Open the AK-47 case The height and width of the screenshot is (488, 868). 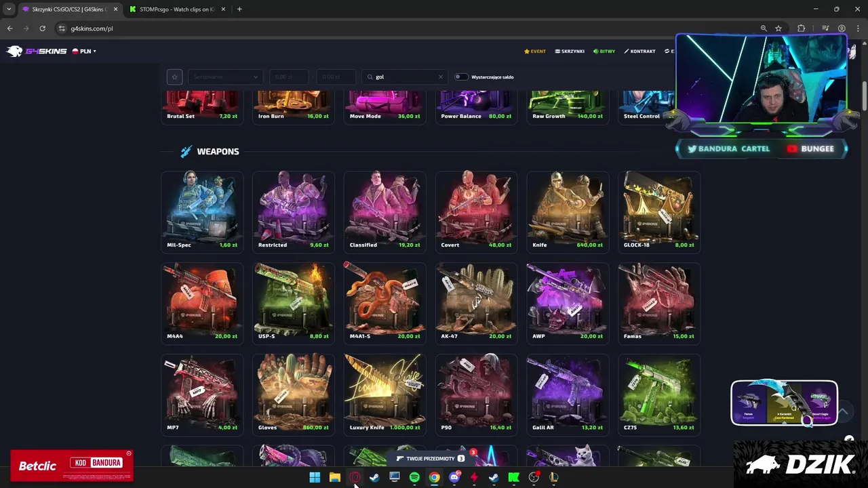click(x=476, y=302)
